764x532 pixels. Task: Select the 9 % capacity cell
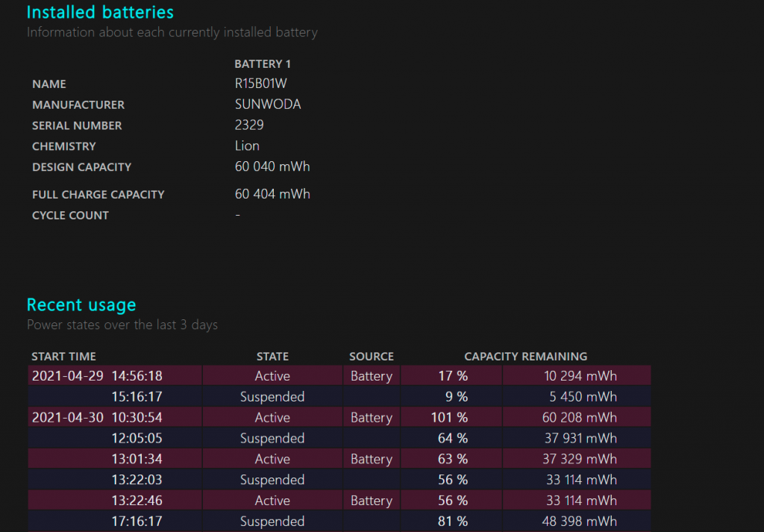pos(457,397)
